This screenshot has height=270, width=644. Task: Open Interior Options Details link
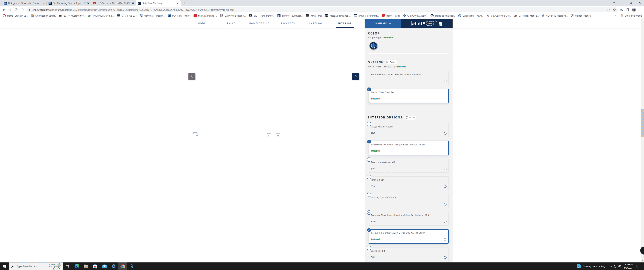pos(410,117)
